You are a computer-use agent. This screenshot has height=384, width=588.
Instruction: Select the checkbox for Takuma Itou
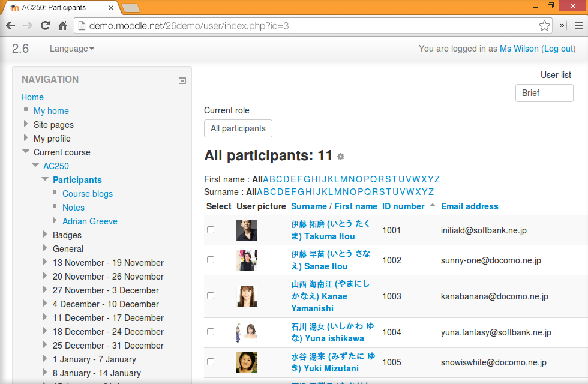[211, 230]
